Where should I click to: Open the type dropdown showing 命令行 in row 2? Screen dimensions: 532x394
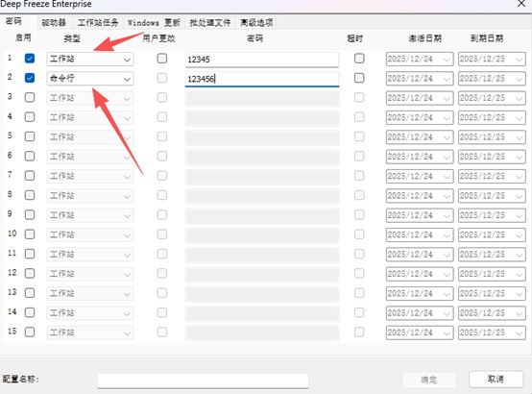90,79
